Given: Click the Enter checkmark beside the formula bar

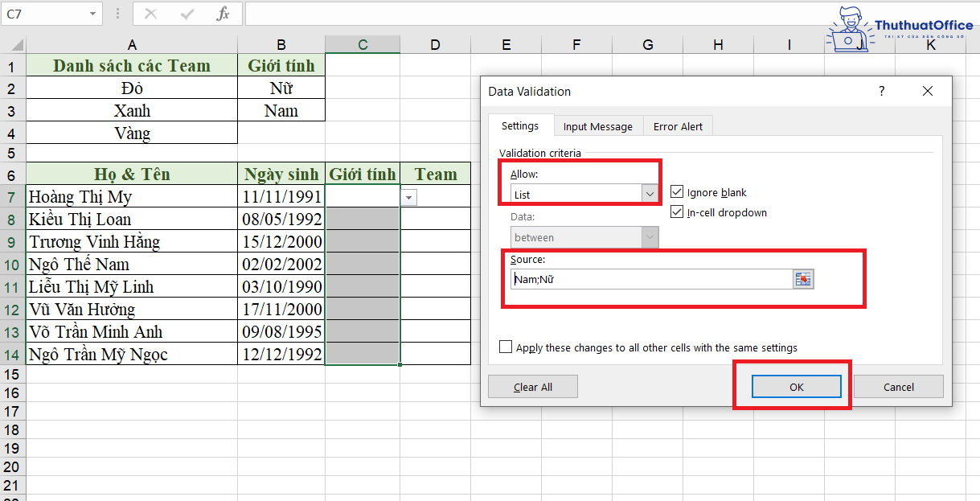Looking at the screenshot, I should click(x=188, y=13).
